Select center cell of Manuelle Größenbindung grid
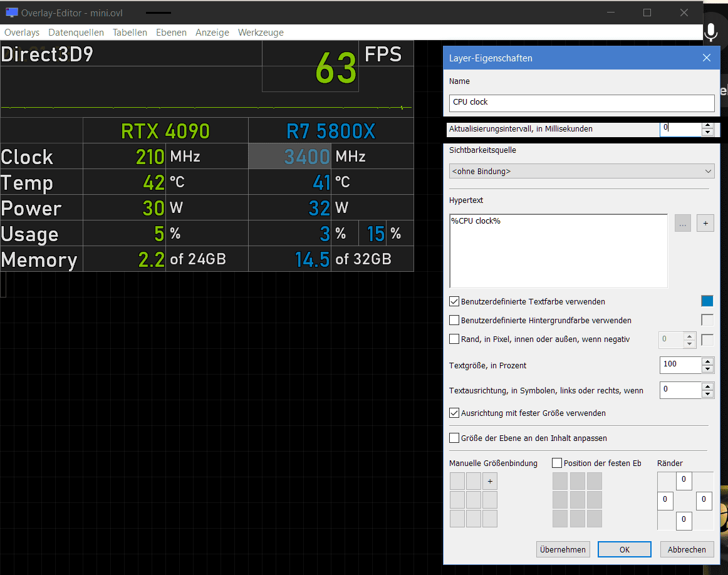728x575 pixels. click(474, 500)
